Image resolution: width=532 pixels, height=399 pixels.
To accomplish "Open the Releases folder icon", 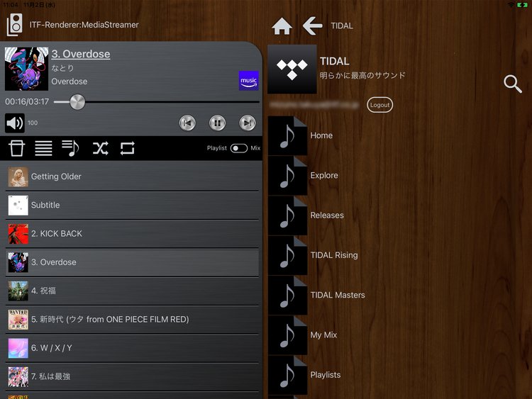I will click(288, 215).
